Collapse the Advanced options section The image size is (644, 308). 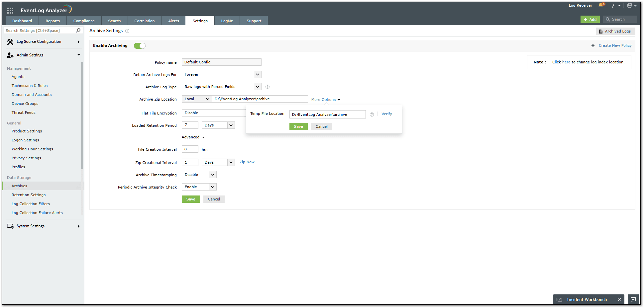193,137
